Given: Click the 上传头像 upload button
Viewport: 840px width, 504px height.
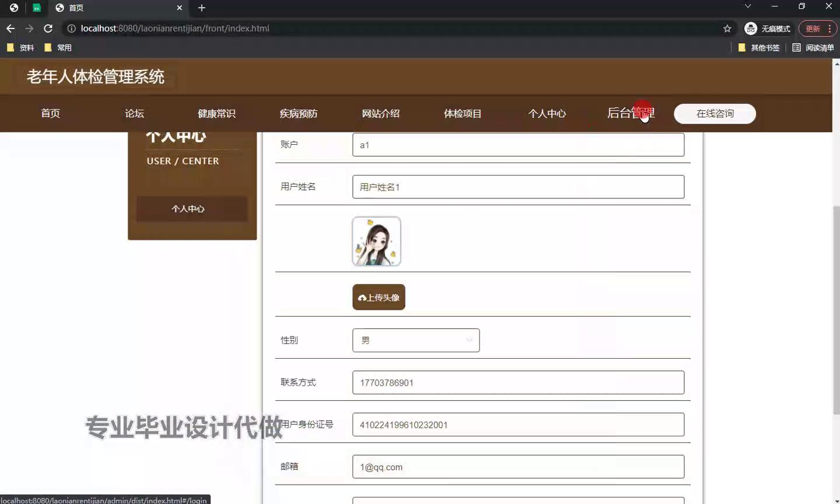Looking at the screenshot, I should [x=379, y=297].
